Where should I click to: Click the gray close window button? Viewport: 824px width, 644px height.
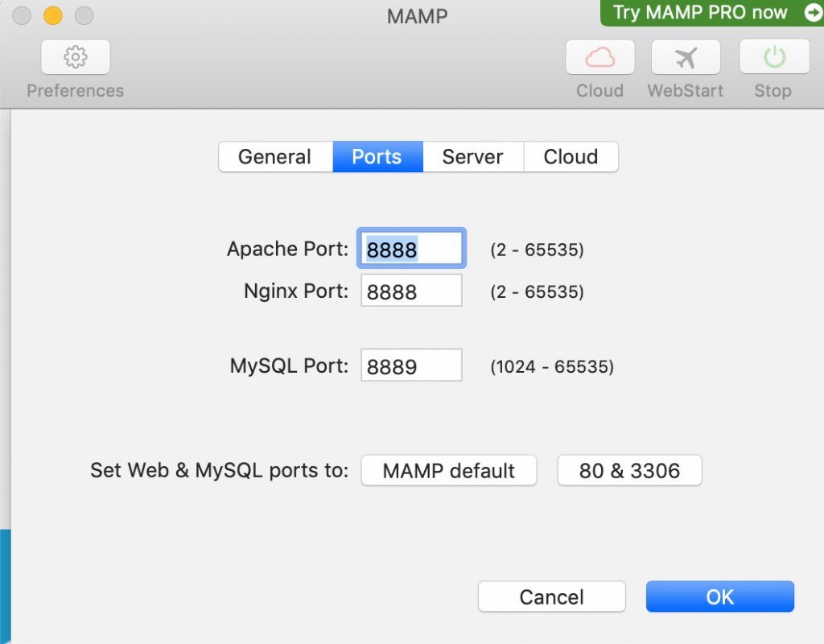(23, 15)
